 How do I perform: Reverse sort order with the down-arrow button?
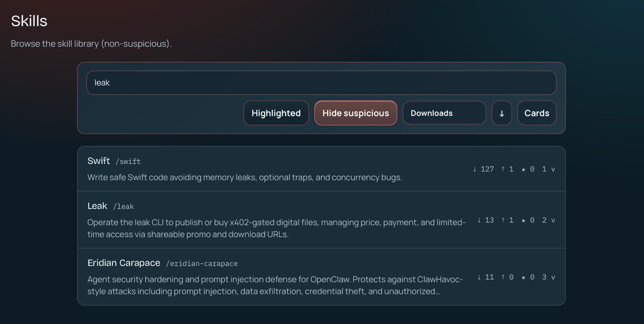tap(502, 113)
